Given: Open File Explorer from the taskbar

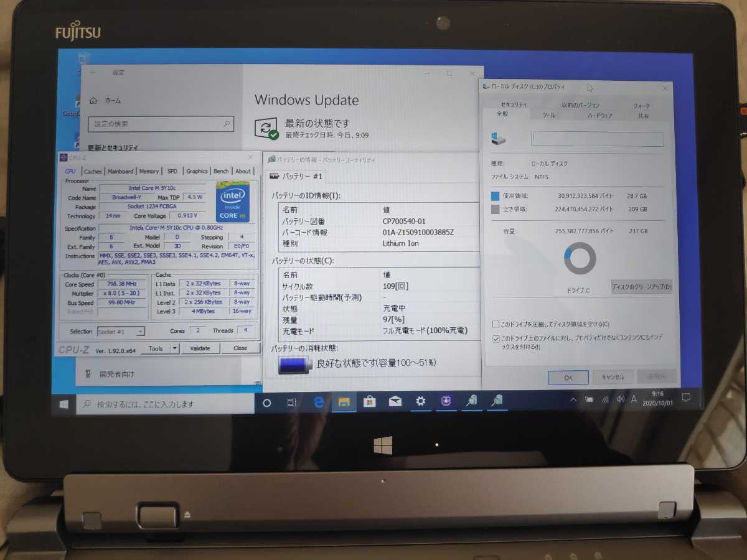Looking at the screenshot, I should 344,402.
